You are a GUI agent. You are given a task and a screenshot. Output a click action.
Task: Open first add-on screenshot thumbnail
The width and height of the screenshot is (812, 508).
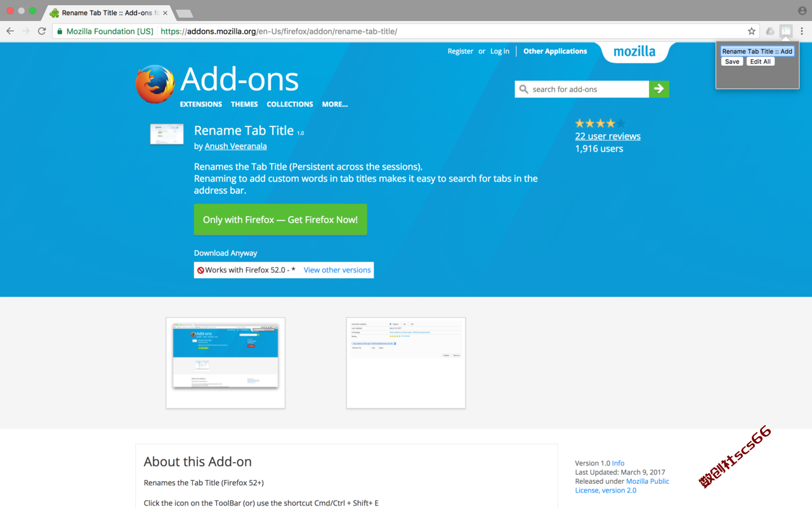pyautogui.click(x=225, y=363)
